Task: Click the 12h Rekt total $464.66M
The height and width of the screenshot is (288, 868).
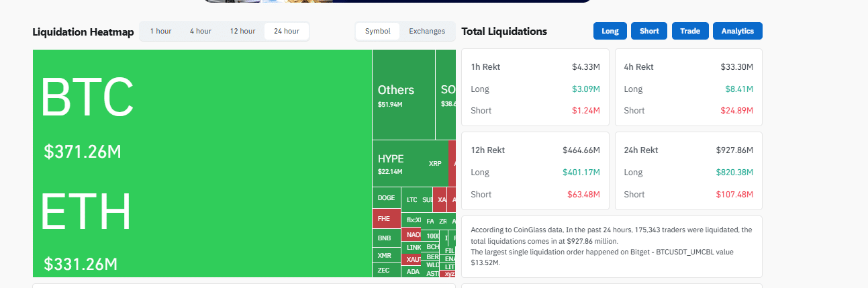Action: tap(581, 150)
